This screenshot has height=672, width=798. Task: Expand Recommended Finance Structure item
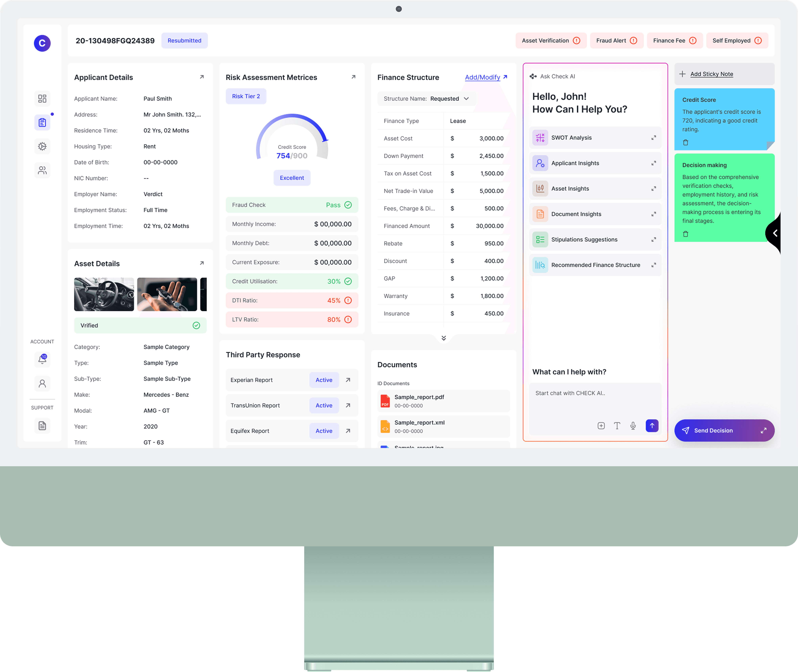point(653,265)
